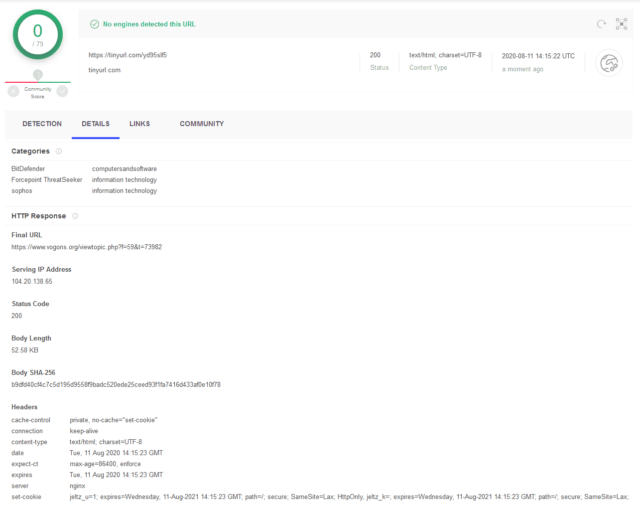The image size is (640, 505).
Task: Go to the Community tab
Action: tap(201, 124)
